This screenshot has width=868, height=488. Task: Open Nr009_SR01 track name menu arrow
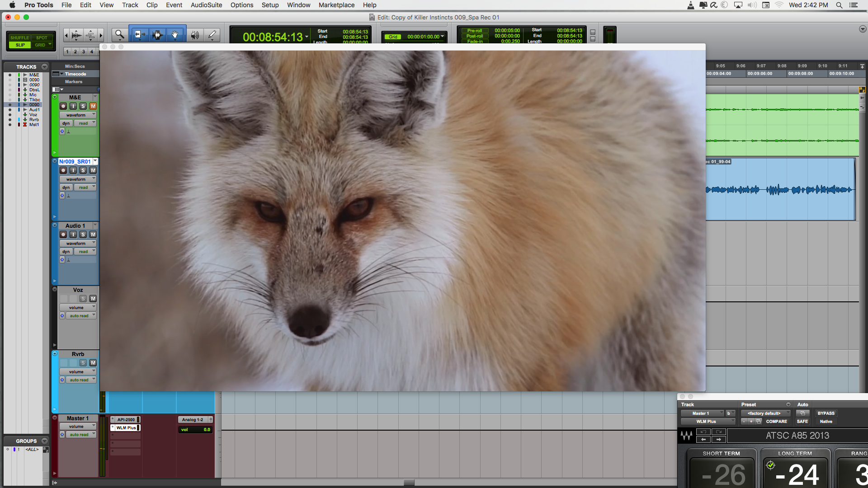point(95,161)
